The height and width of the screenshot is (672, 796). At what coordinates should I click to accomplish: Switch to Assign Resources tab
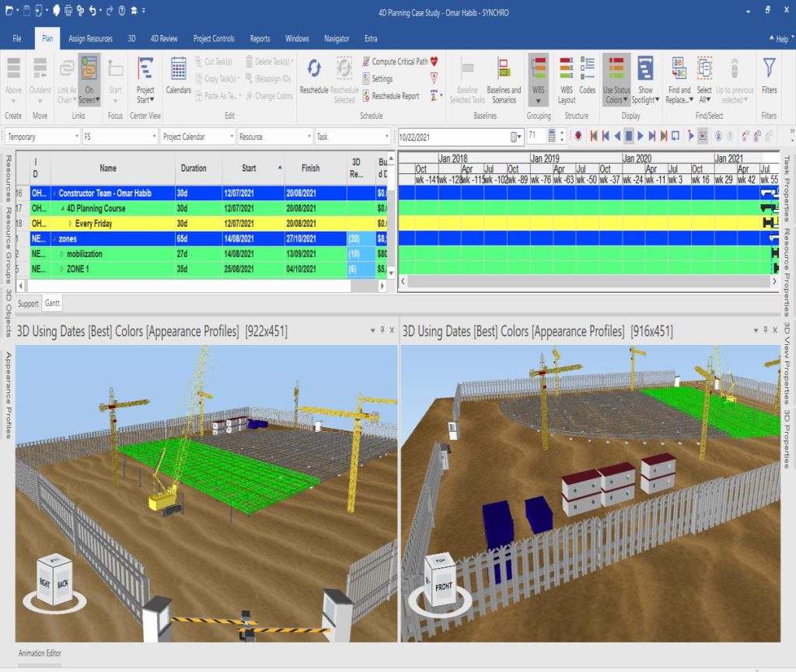(x=90, y=39)
